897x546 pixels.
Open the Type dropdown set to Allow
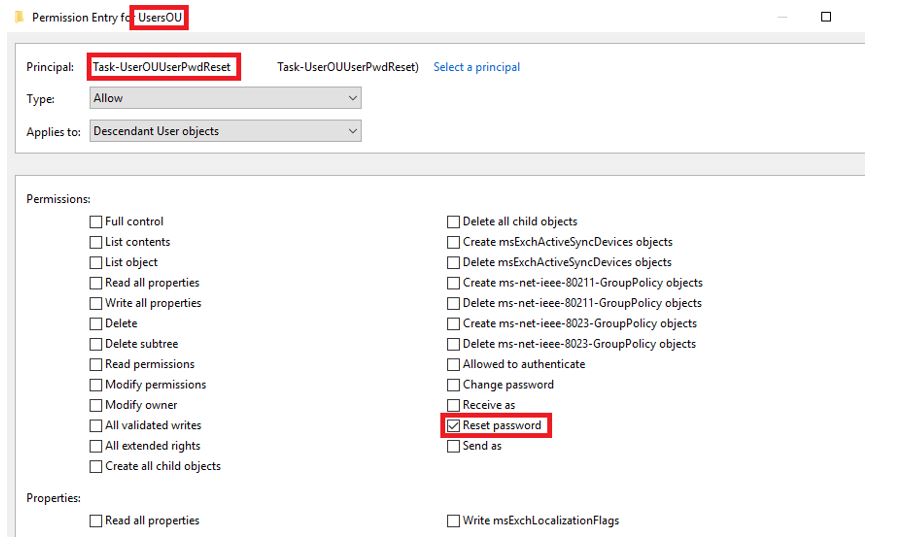pos(225,98)
